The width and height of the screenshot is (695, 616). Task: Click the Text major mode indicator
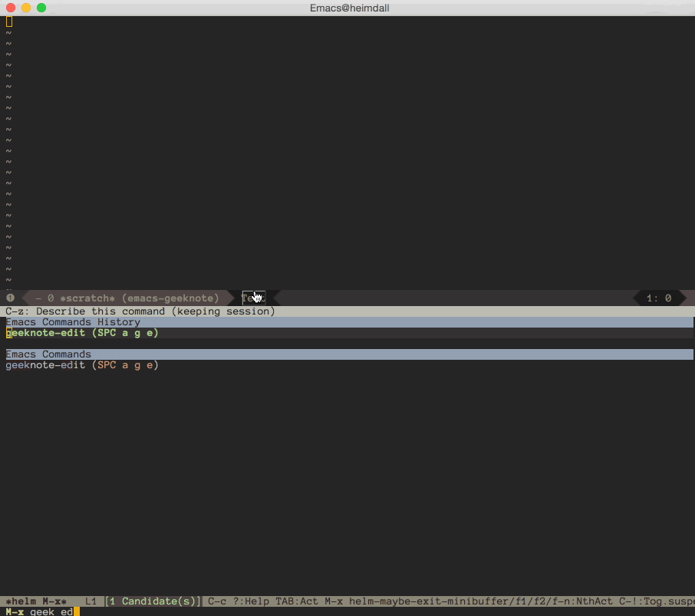point(254,298)
